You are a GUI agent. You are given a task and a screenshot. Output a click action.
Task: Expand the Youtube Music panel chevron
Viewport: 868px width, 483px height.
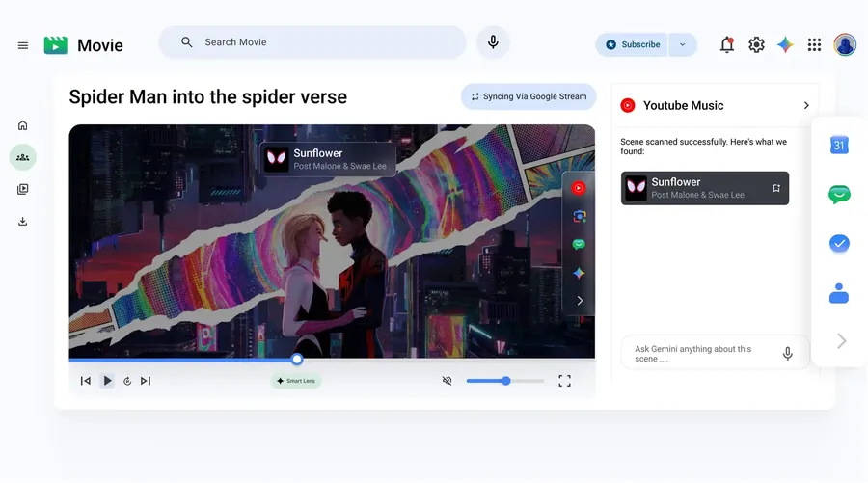[806, 105]
